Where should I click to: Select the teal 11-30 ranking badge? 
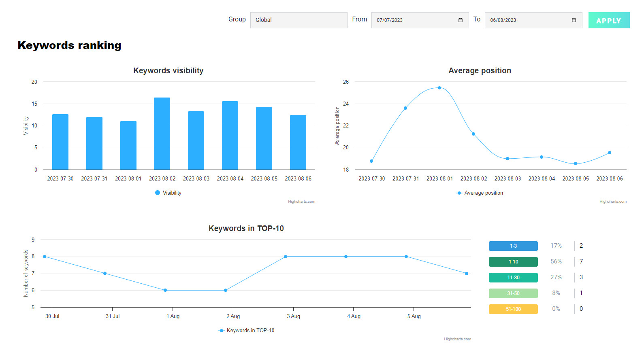pyautogui.click(x=513, y=278)
